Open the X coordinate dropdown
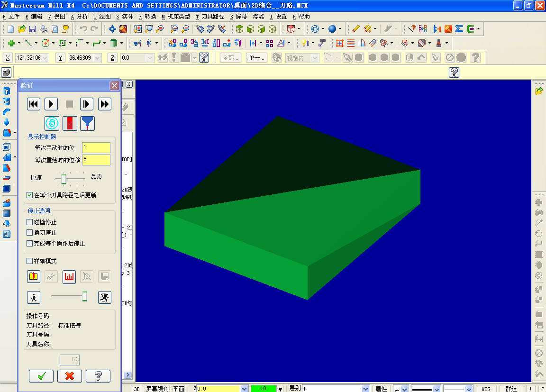This screenshot has height=392, width=546. 45,58
